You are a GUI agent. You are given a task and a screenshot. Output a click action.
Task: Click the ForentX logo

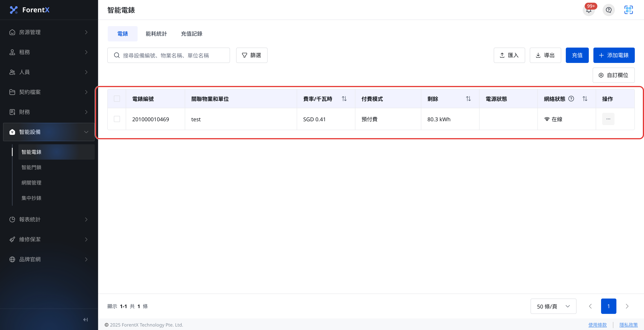pyautogui.click(x=30, y=10)
